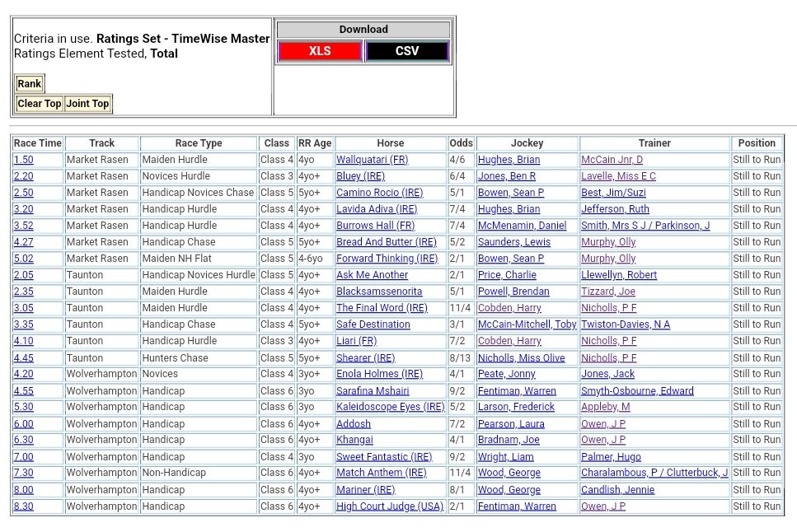This screenshot has height=532, width=797.
Task: Select the Joint Top filter button
Action: (x=87, y=104)
